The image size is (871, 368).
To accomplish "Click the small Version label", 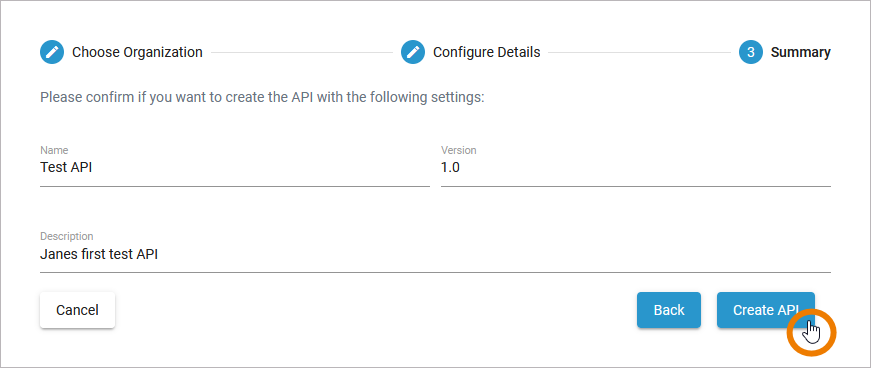I will tap(458, 150).
